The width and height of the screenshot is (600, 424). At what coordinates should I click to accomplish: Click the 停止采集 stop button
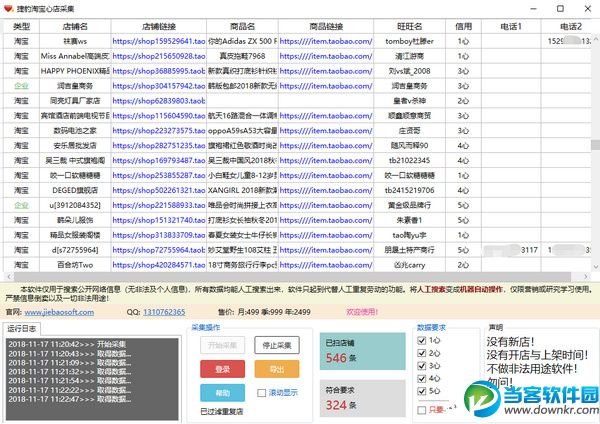point(277,345)
